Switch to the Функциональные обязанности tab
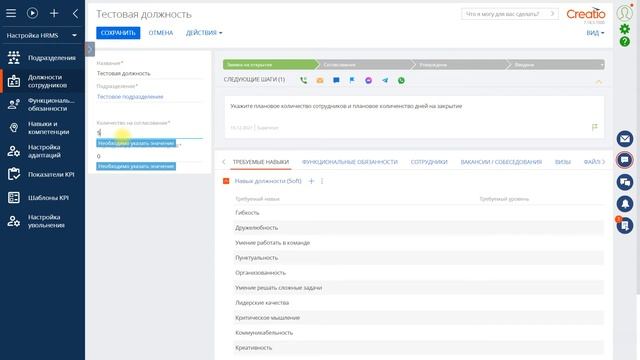Image resolution: width=640 pixels, height=360 pixels. (x=350, y=162)
